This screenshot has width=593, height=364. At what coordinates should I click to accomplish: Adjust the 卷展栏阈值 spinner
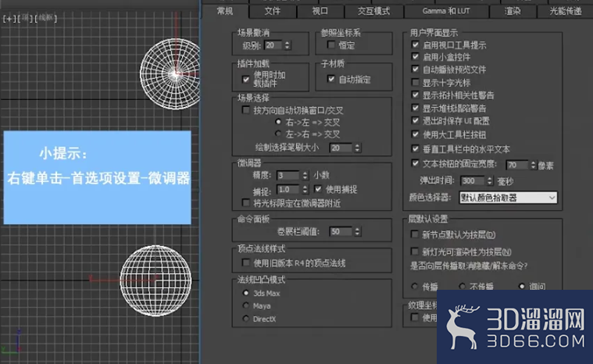(x=357, y=232)
